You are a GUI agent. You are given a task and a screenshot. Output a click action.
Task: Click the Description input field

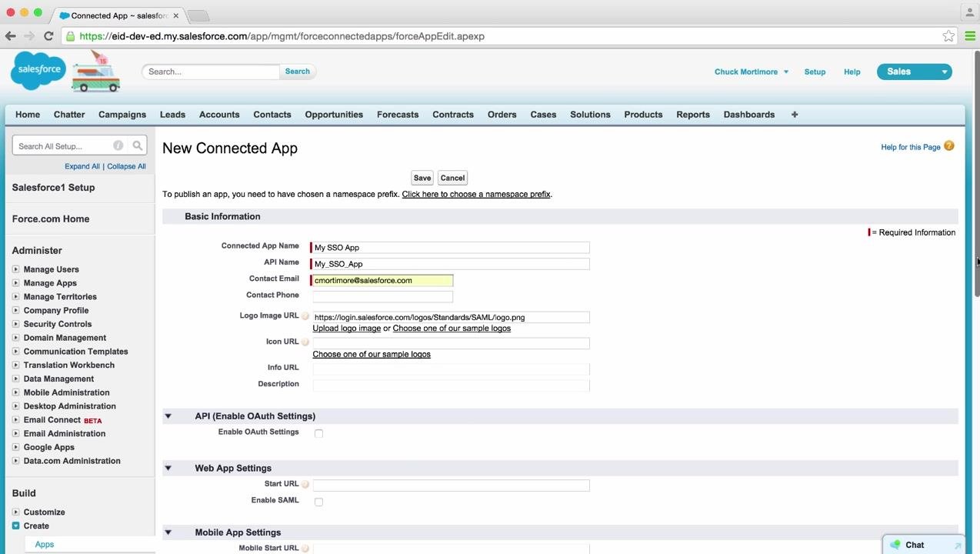tap(451, 385)
